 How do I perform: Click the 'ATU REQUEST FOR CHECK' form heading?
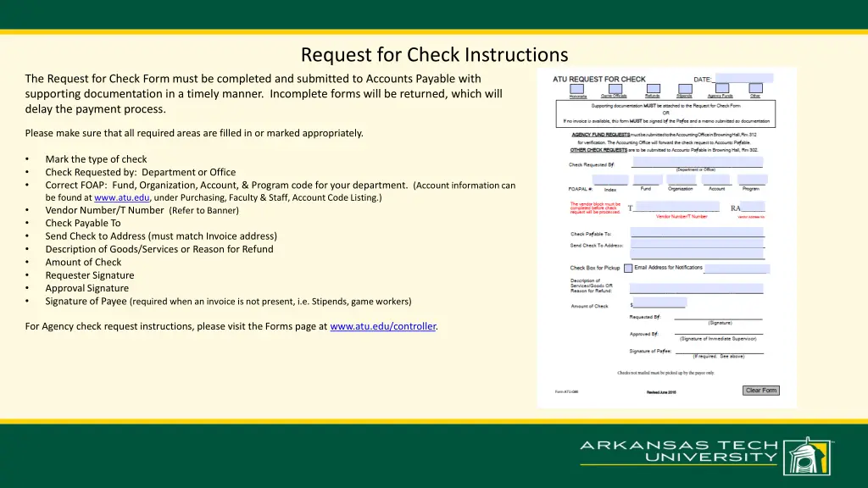point(599,79)
